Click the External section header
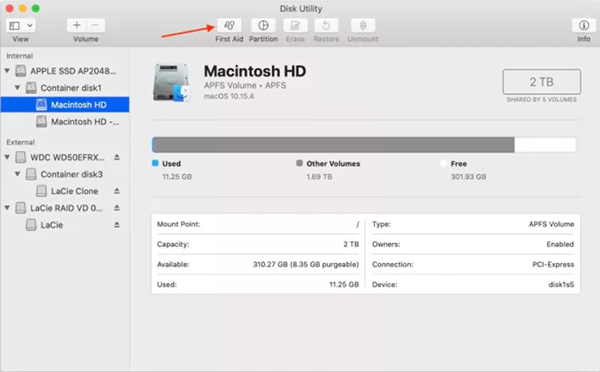 (x=21, y=142)
